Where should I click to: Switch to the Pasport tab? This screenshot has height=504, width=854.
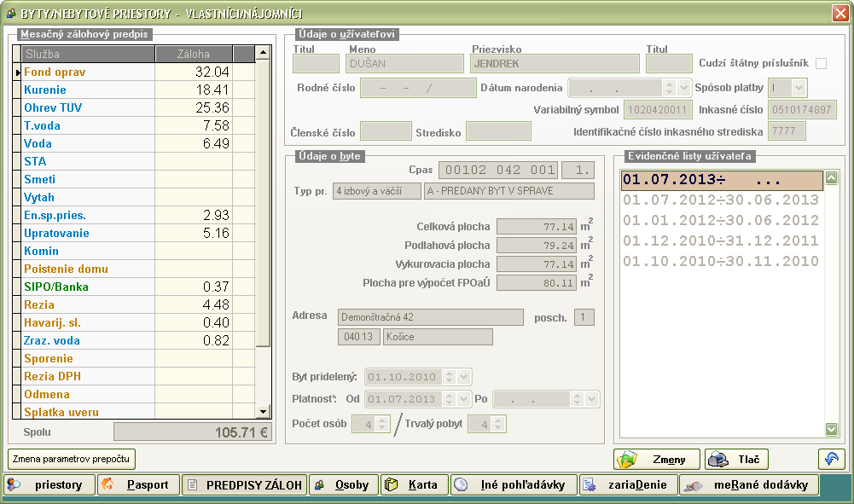(x=138, y=484)
